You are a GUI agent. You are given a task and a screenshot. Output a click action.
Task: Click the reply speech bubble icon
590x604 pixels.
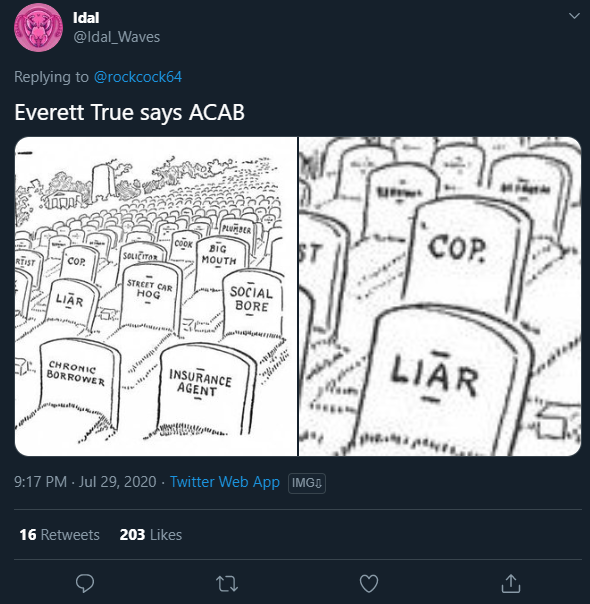[x=85, y=583]
